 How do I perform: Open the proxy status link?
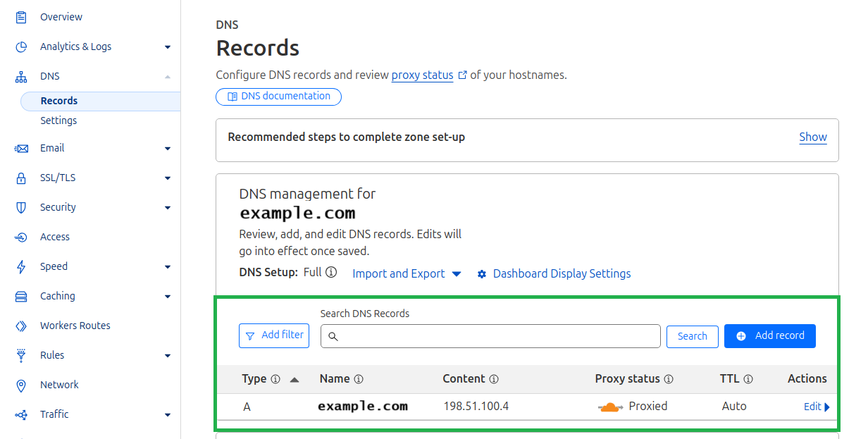tap(422, 75)
